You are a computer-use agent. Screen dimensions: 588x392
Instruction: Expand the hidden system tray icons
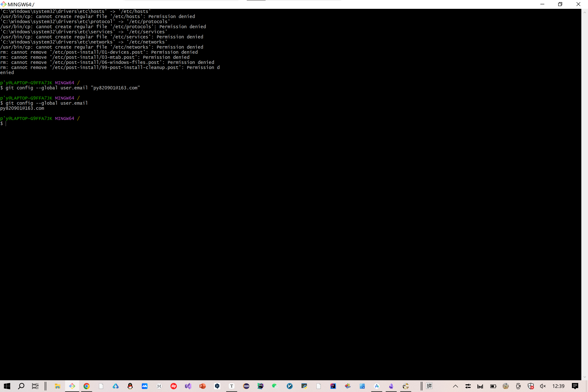coord(456,386)
